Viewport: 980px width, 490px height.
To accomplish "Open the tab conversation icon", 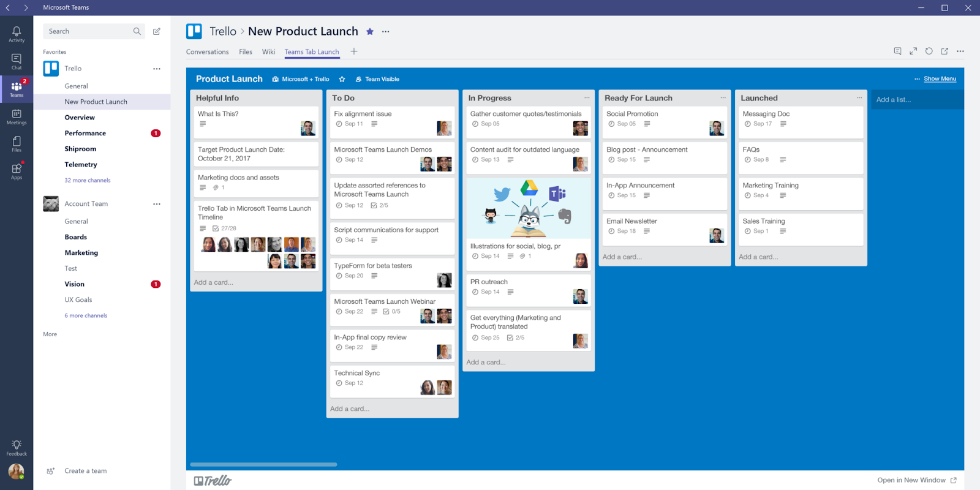I will (x=897, y=51).
